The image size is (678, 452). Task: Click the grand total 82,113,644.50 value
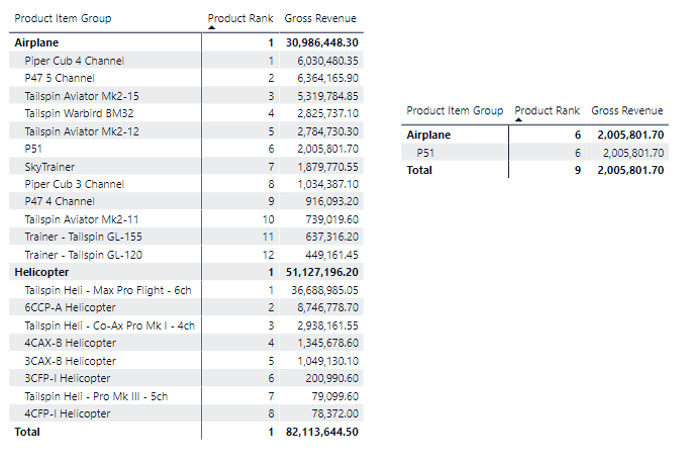click(x=322, y=431)
